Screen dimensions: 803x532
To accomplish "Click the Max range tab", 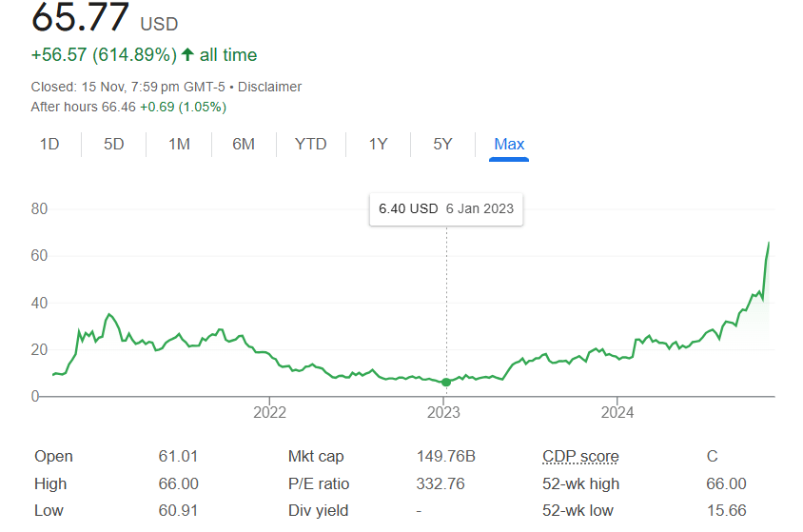I will click(509, 145).
